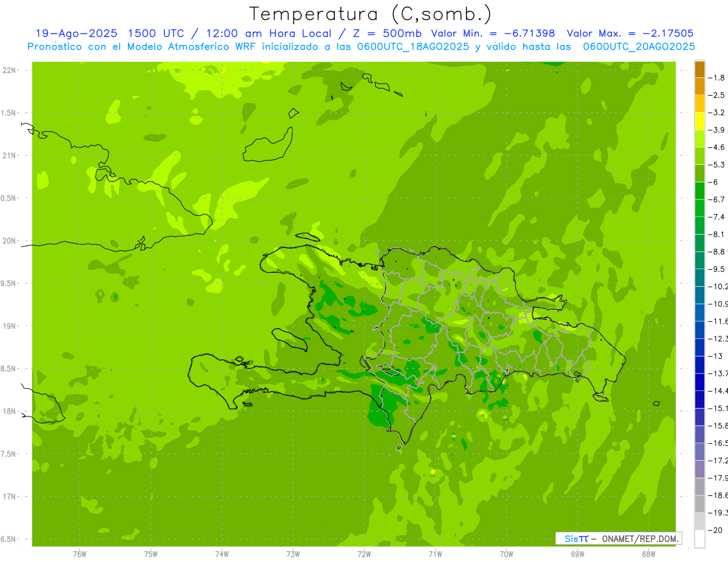Viewport: 728px width, 562px height.
Task: Click '0600UTC_20AGO2025' valid-until timestamp
Action: pyautogui.click(x=639, y=46)
